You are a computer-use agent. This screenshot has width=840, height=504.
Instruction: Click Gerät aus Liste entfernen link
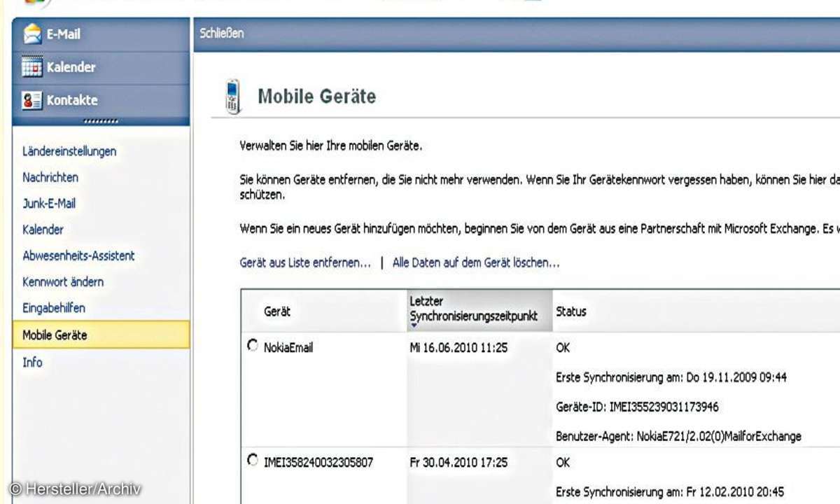[x=305, y=263]
